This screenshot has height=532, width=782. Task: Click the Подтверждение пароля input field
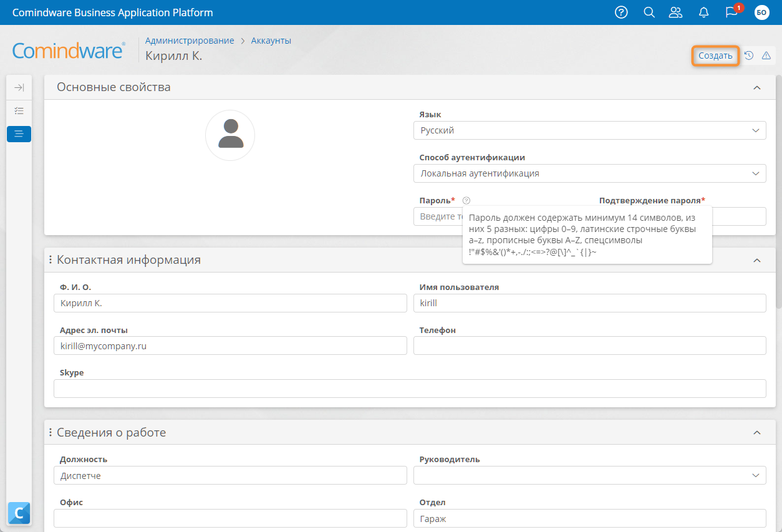coord(739,216)
